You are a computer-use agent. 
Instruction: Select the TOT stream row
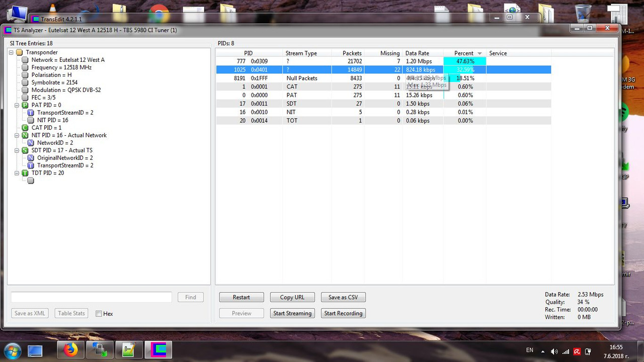(383, 121)
